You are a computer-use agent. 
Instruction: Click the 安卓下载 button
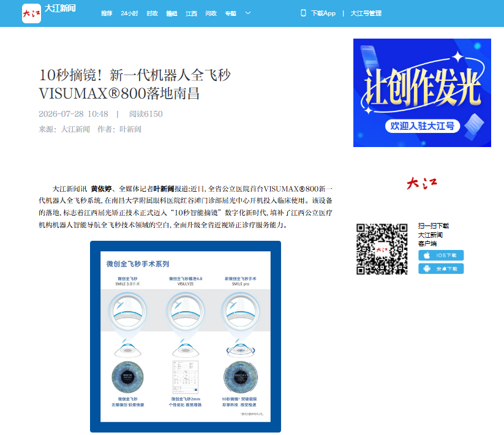(x=441, y=268)
